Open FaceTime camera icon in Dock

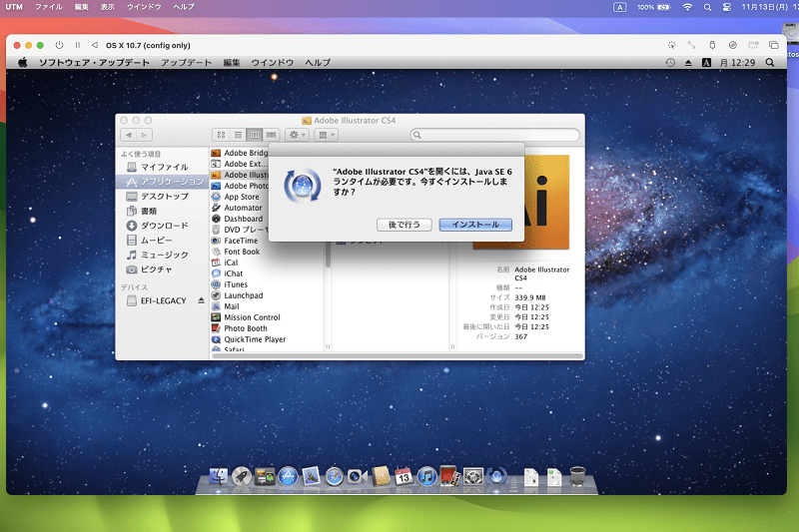point(358,476)
